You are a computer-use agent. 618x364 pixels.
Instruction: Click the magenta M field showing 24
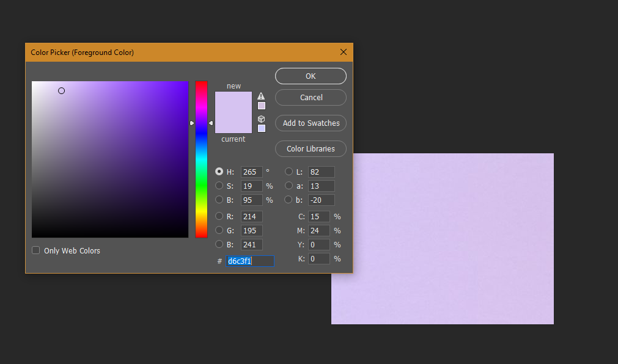point(319,230)
